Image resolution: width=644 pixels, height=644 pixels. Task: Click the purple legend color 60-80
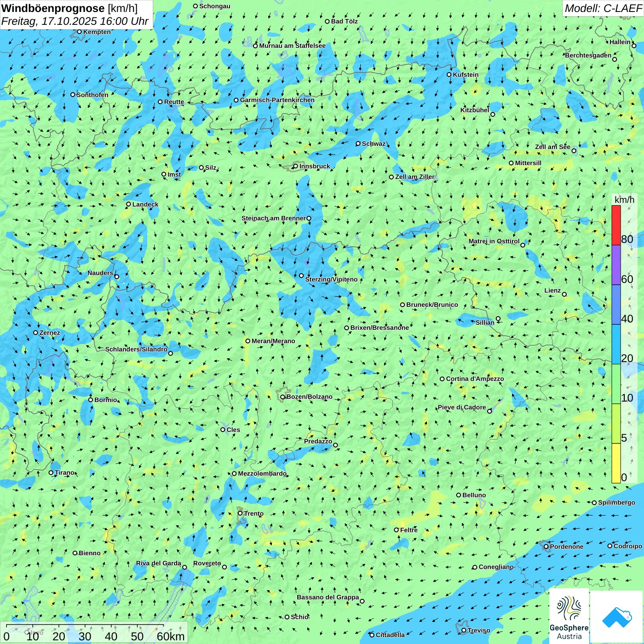pos(616,265)
